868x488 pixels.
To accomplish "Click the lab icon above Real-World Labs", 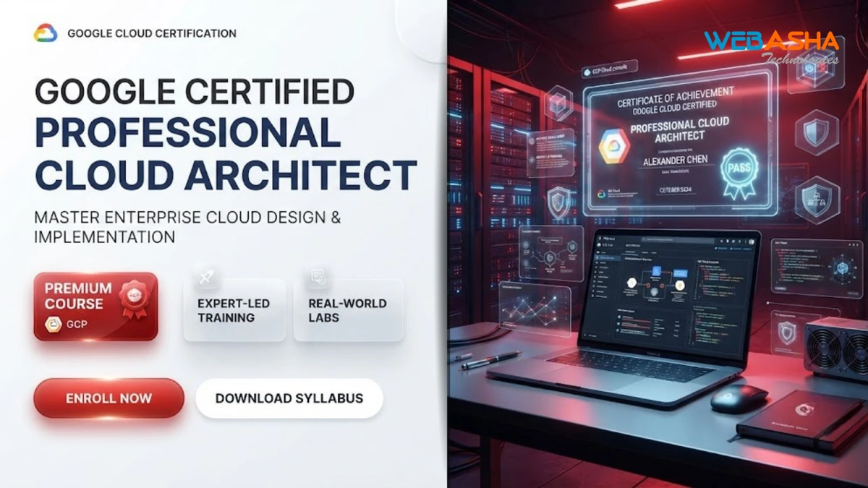I will (318, 277).
